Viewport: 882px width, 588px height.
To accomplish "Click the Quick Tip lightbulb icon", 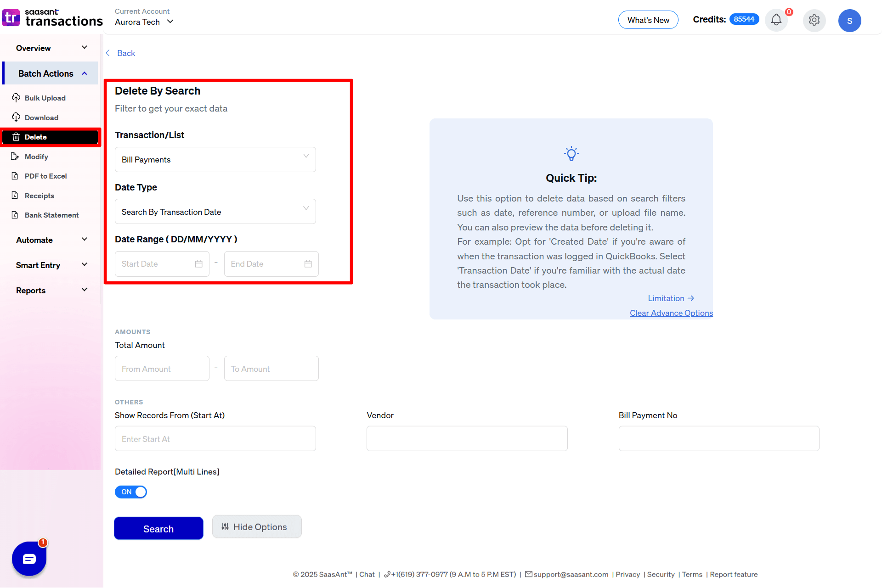I will point(571,154).
